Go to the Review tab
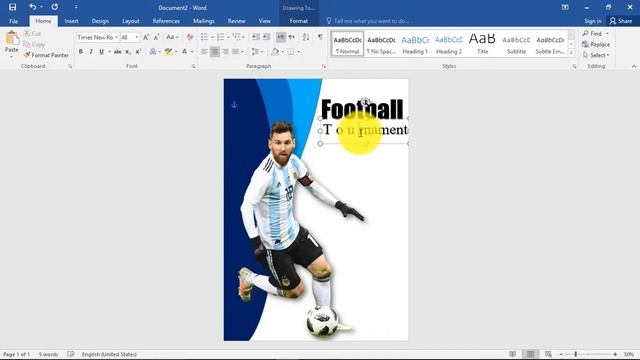 pos(236,21)
